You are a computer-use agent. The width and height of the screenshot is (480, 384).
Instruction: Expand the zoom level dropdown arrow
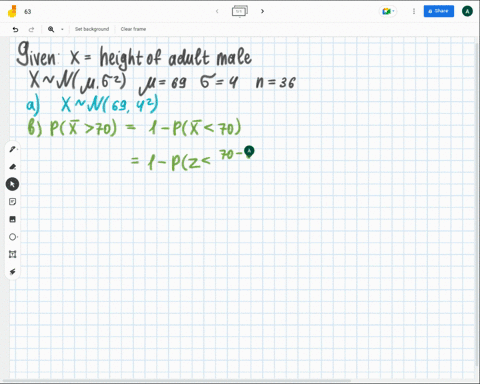pyautogui.click(x=62, y=29)
